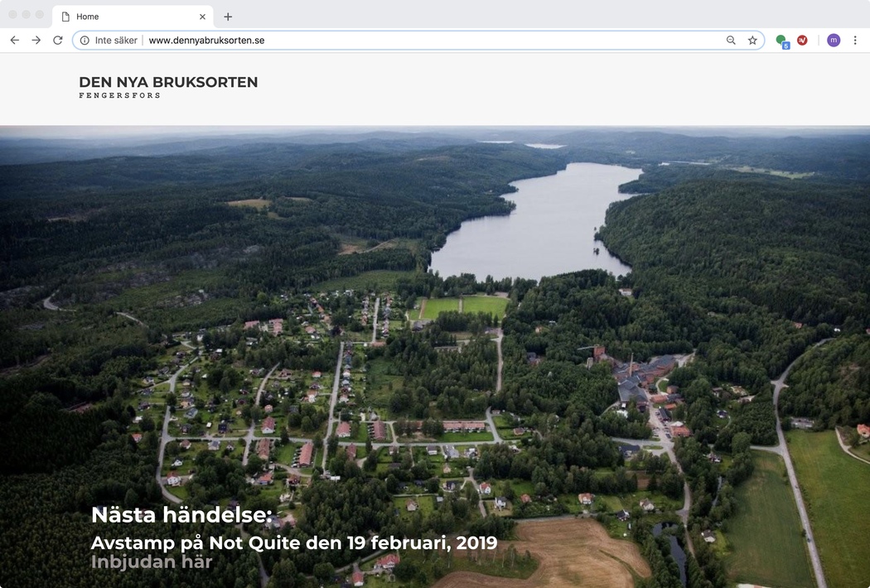Reload the current page
The image size is (870, 588).
[x=58, y=40]
